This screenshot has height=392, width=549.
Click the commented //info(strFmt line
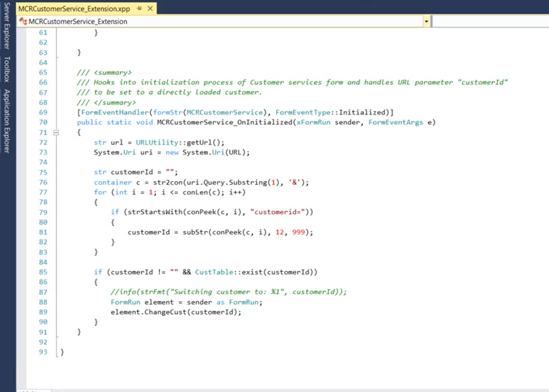(x=228, y=292)
